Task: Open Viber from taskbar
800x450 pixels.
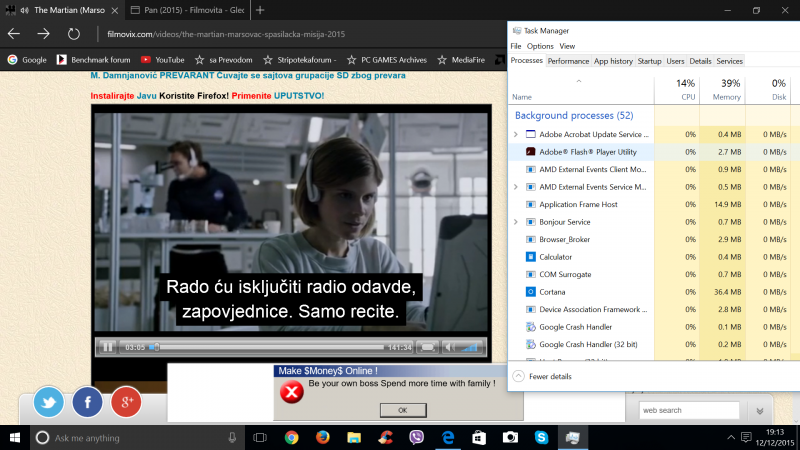Action: click(416, 438)
